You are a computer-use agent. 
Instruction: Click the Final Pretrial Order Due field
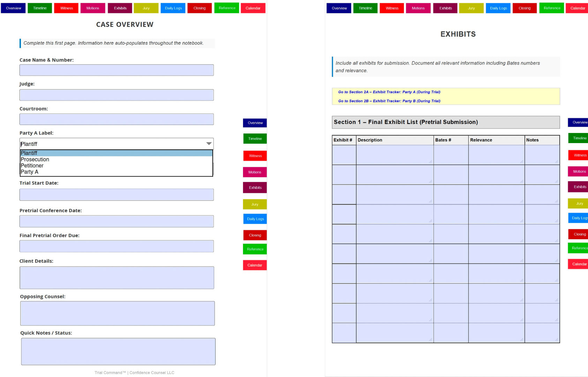click(116, 246)
